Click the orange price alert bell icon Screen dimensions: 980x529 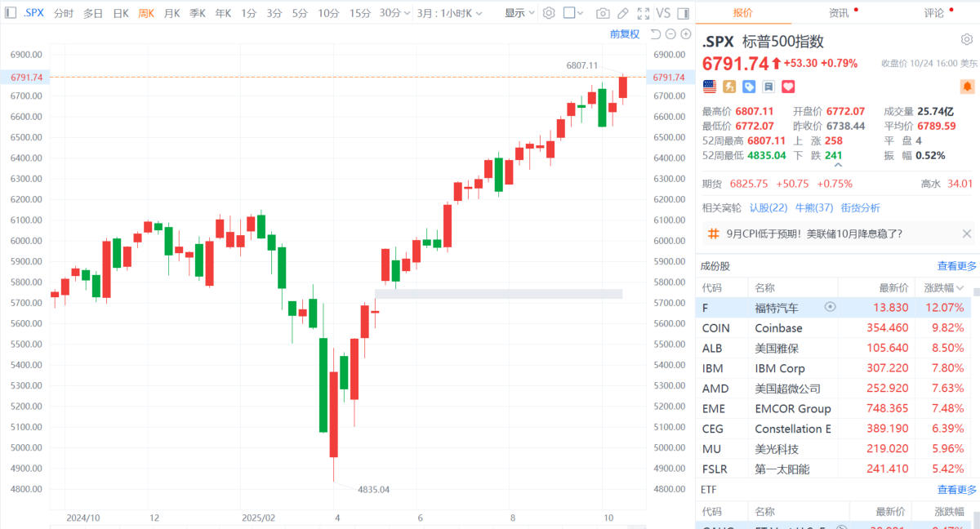(967, 87)
